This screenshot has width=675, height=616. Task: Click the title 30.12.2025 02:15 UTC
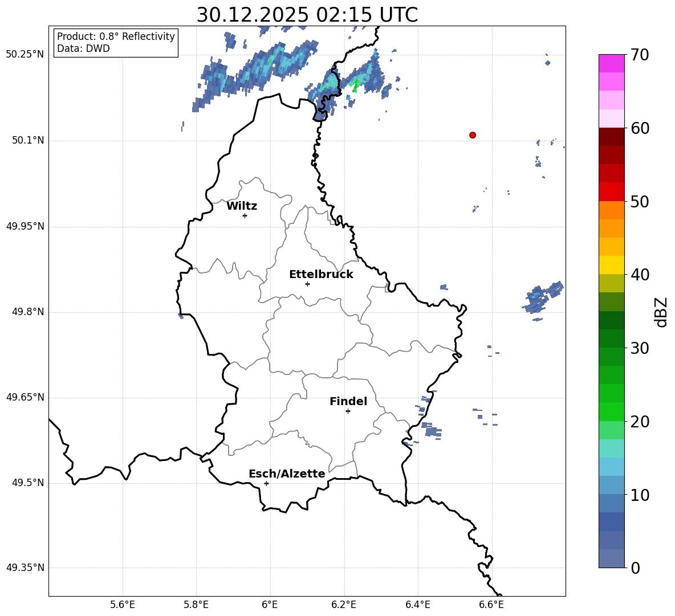[307, 15]
